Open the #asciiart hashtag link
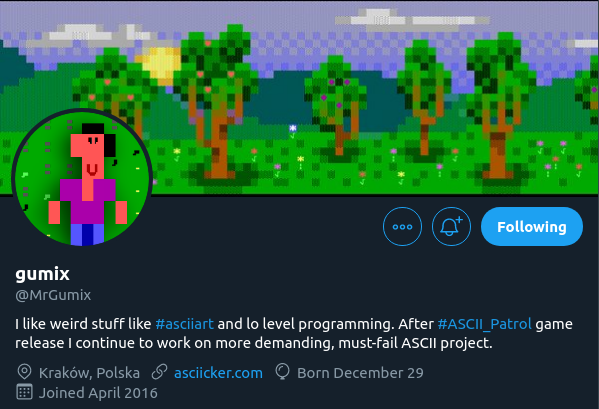The image size is (599, 409). [185, 324]
